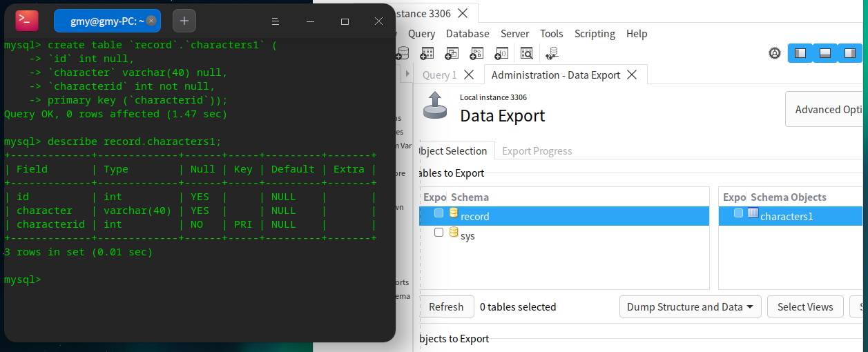Screen dimensions: 868x352
Task: Click the record schema database icon
Action: click(x=454, y=213)
